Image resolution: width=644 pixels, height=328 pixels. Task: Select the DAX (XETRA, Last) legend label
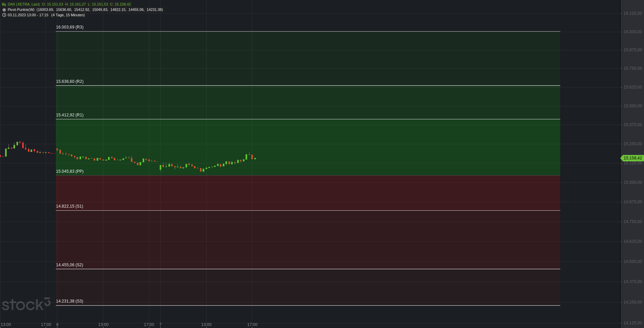click(24, 4)
